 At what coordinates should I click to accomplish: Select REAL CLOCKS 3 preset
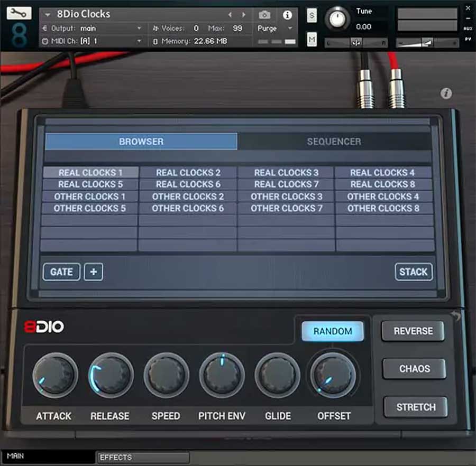(x=286, y=173)
